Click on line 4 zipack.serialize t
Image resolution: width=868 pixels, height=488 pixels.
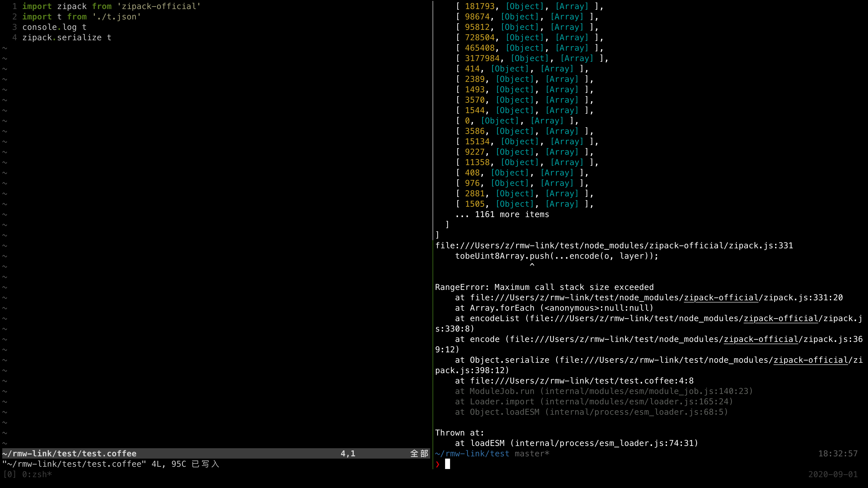67,38
